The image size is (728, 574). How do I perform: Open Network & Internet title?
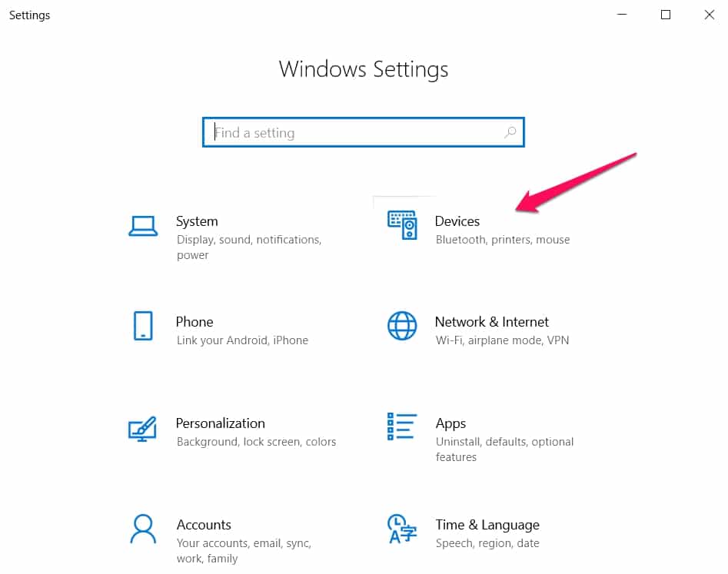click(x=492, y=322)
